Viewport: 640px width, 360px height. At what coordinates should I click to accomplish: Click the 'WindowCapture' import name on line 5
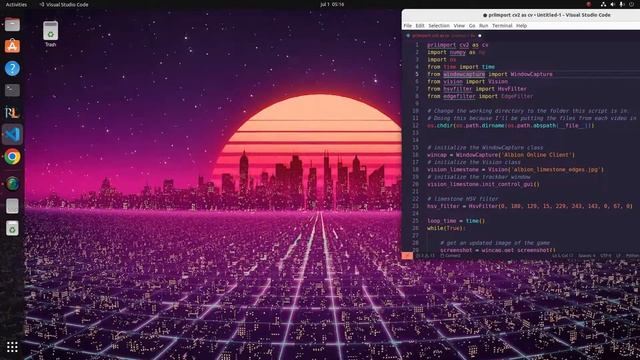(x=531, y=74)
